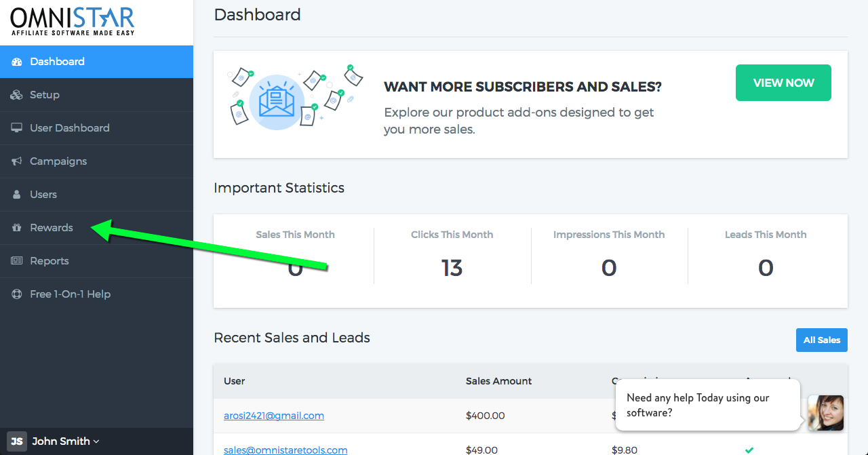Go to the Campaigns section
Screen dimensions: 868x455
(58, 161)
